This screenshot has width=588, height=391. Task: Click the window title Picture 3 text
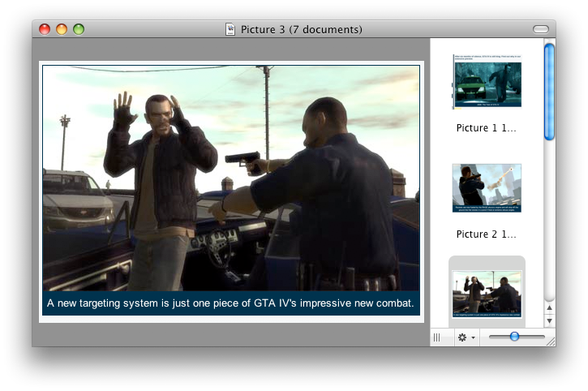[302, 29]
